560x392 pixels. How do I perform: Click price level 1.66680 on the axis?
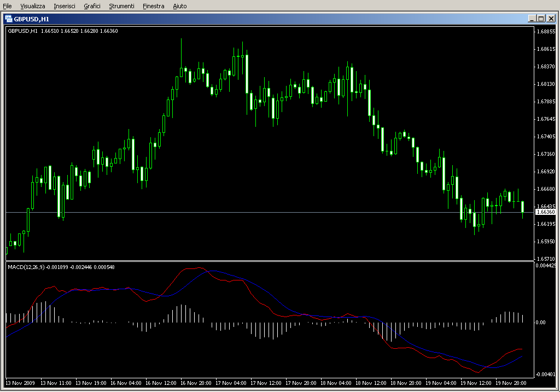point(546,189)
